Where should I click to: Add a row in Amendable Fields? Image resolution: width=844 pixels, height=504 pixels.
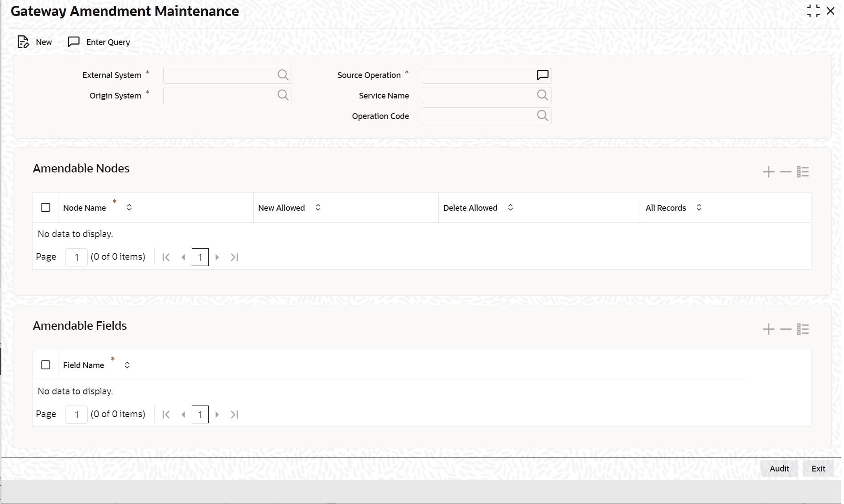768,329
